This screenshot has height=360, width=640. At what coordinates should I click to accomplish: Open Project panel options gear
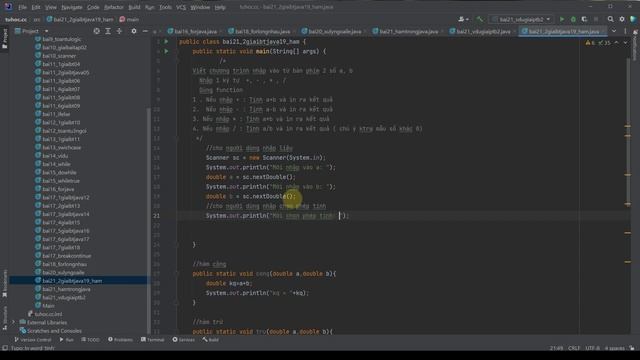click(x=133, y=31)
